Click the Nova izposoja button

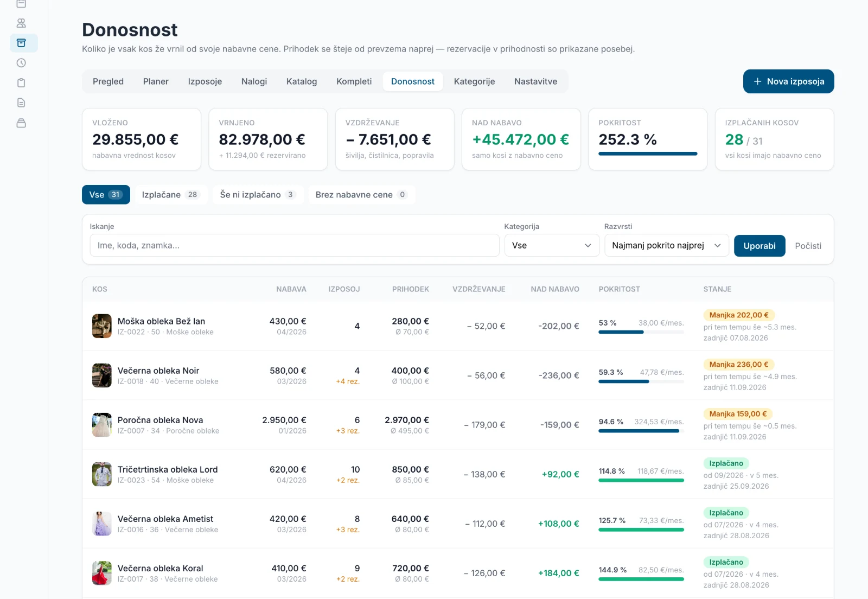[788, 81]
